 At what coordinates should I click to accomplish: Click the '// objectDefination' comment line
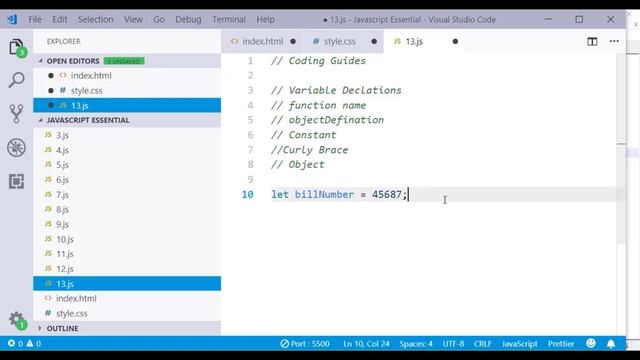327,120
